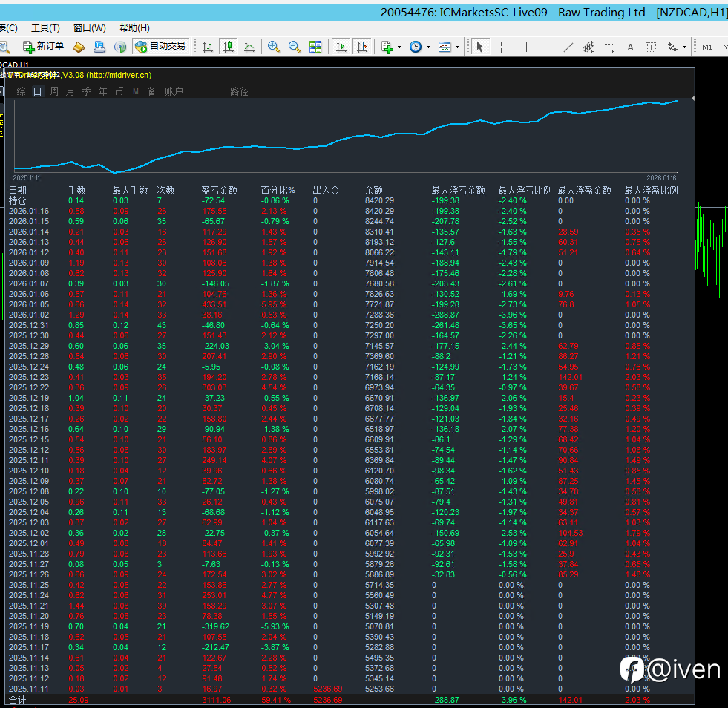The height and width of the screenshot is (708, 728).
Task: Click the zoom in magnifier icon
Action: 274,47
